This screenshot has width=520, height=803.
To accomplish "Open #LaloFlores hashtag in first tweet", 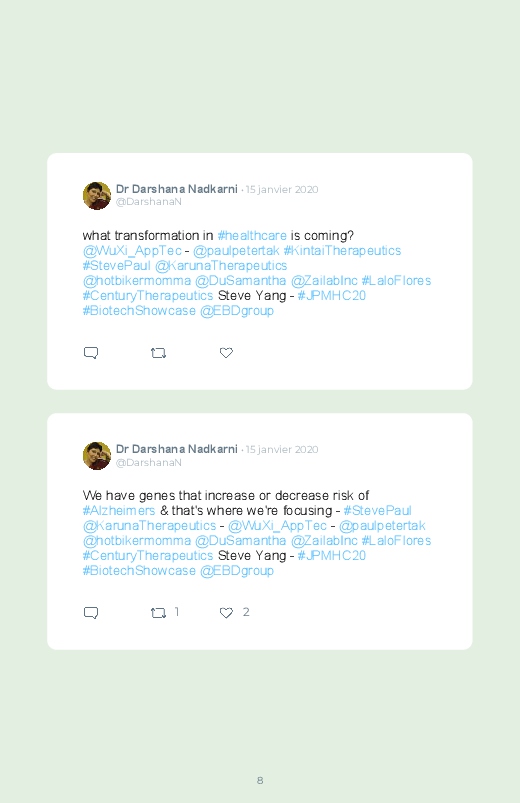I will [x=397, y=281].
